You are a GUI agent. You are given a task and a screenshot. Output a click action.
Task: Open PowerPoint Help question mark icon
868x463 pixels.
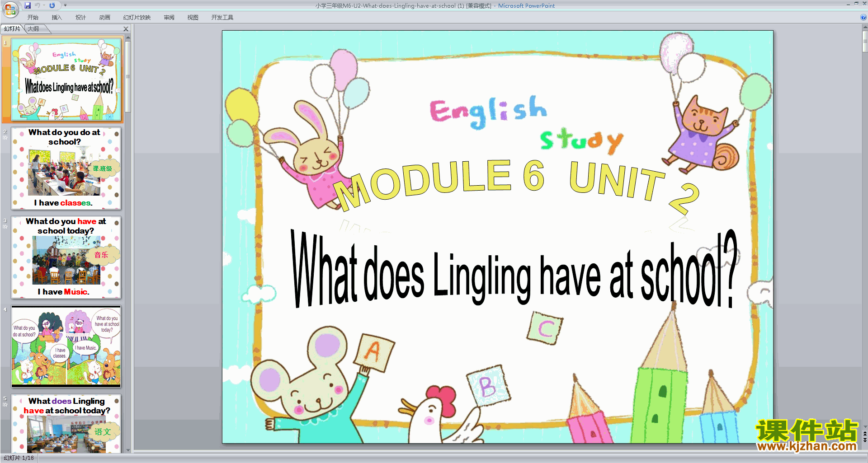[x=863, y=18]
